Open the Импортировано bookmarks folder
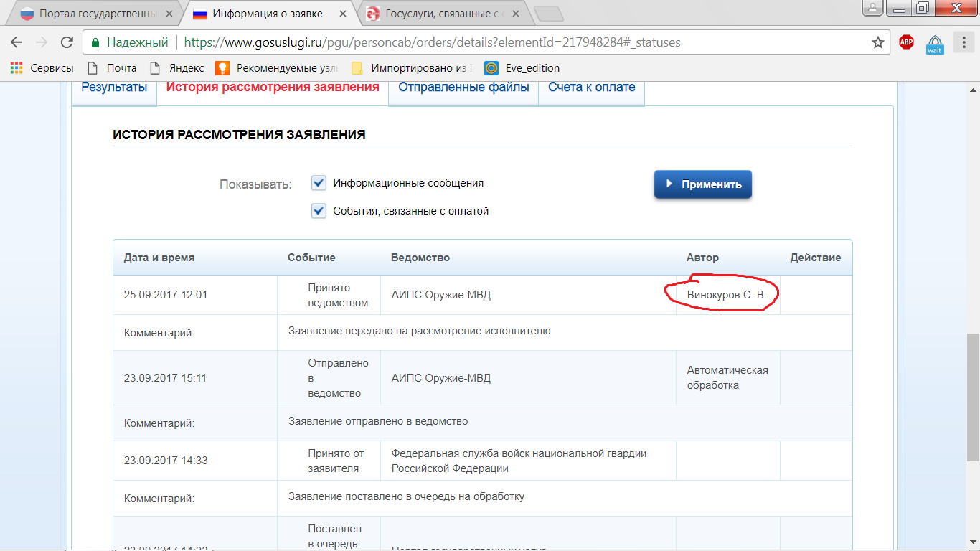Viewport: 980px width, 551px height. 412,68
